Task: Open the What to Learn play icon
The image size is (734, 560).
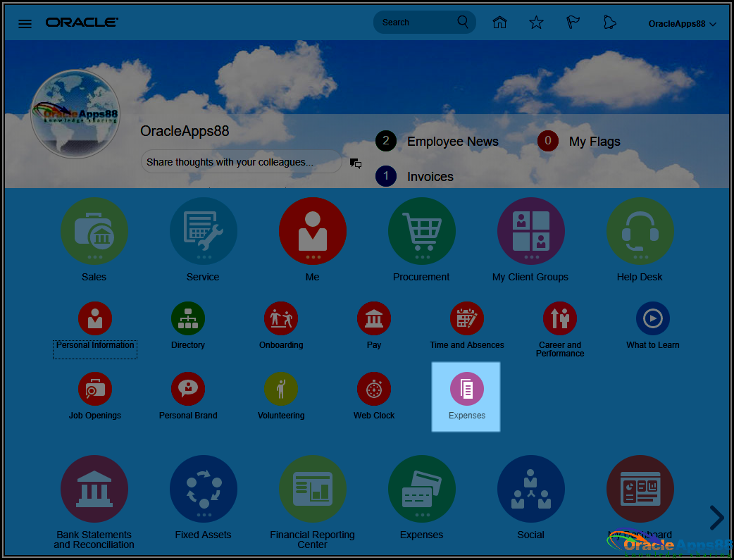Action: (x=652, y=318)
